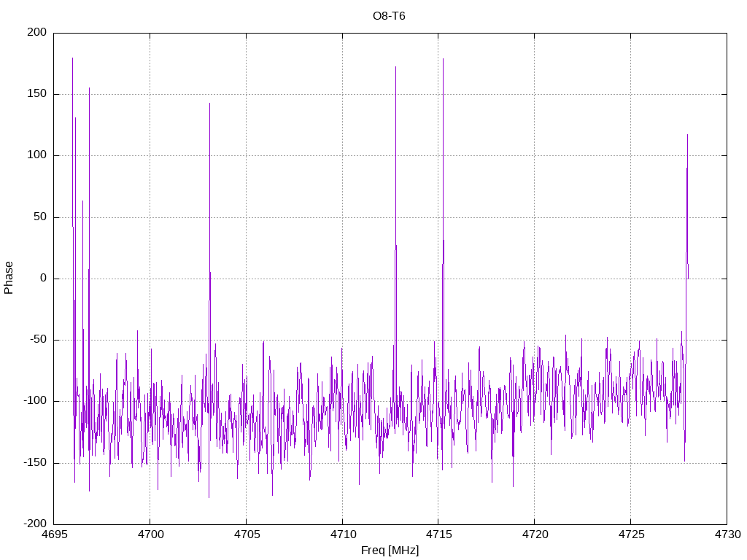Click the x-axis tick value 4730
747x560 pixels.
727,534
